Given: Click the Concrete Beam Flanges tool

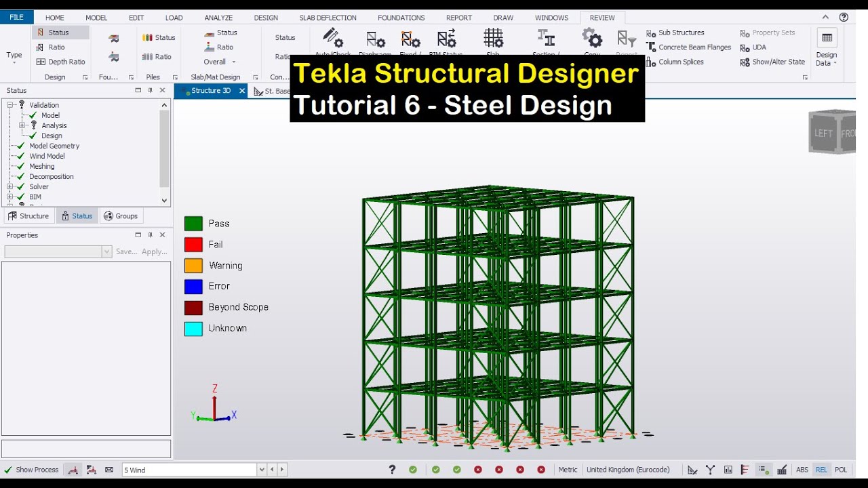Looking at the screenshot, I should click(688, 47).
